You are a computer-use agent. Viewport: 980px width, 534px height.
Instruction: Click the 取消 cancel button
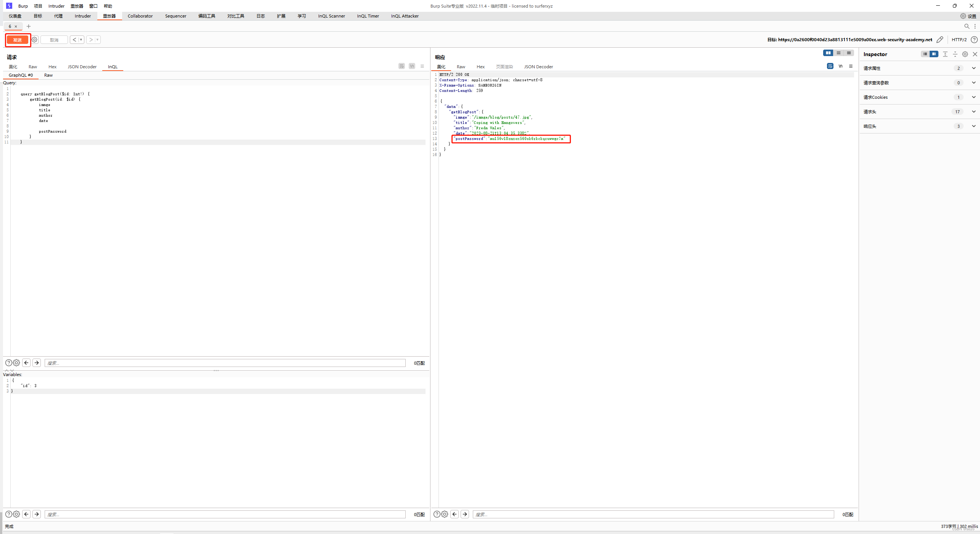(54, 39)
